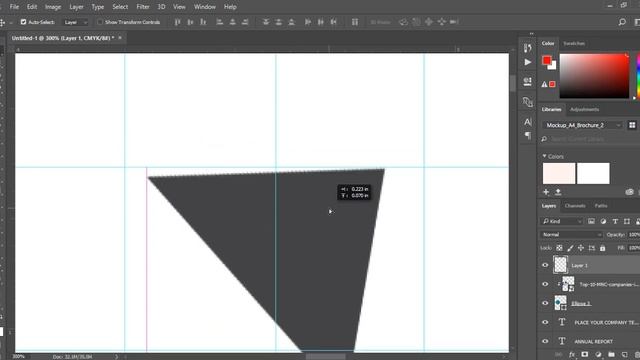The image size is (640, 360).
Task: Open the Image menu
Action: click(x=53, y=7)
